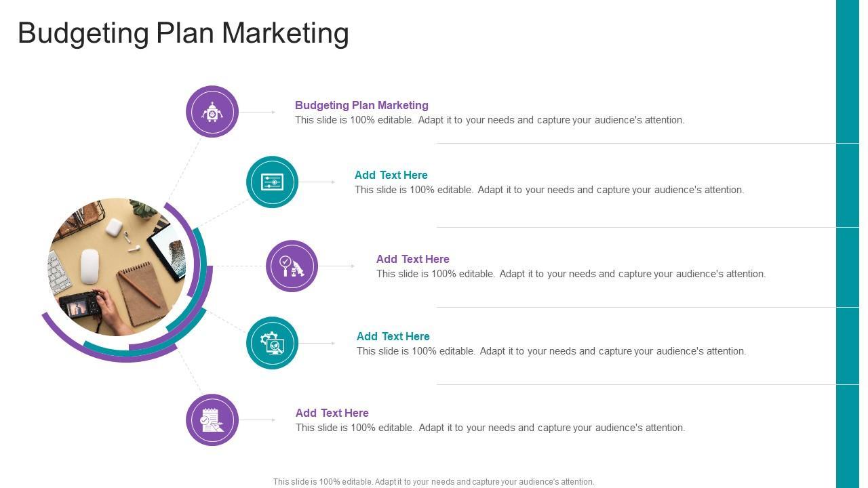Select the description text beside the magnifier icon
868x488 pixels.
pyautogui.click(x=571, y=274)
